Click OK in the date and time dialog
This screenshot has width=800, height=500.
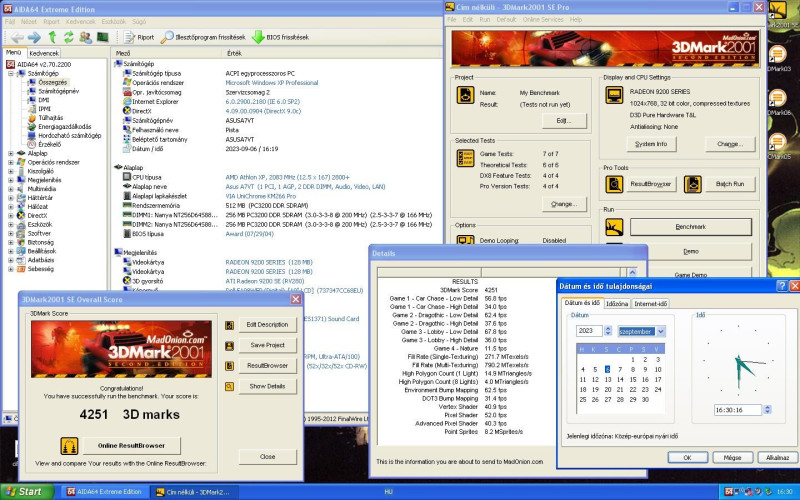[687, 458]
